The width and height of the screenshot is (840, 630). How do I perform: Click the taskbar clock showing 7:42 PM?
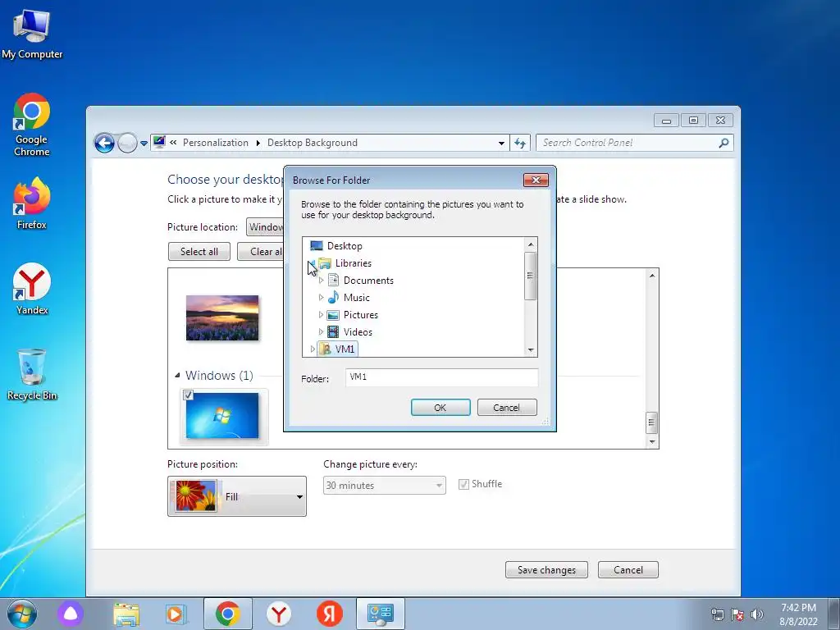(x=798, y=614)
